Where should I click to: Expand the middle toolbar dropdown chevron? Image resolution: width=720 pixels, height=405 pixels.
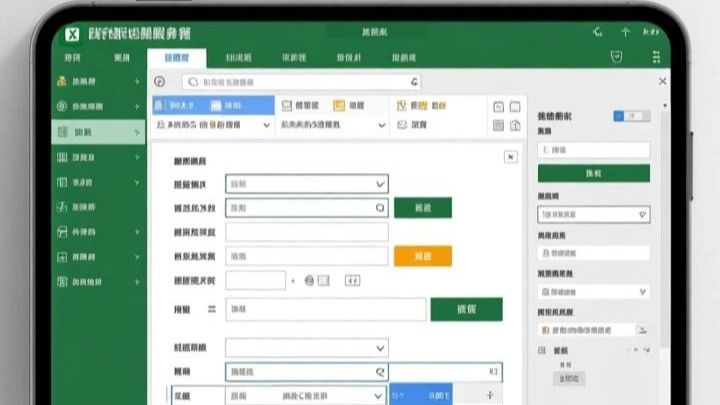pyautogui.click(x=382, y=125)
